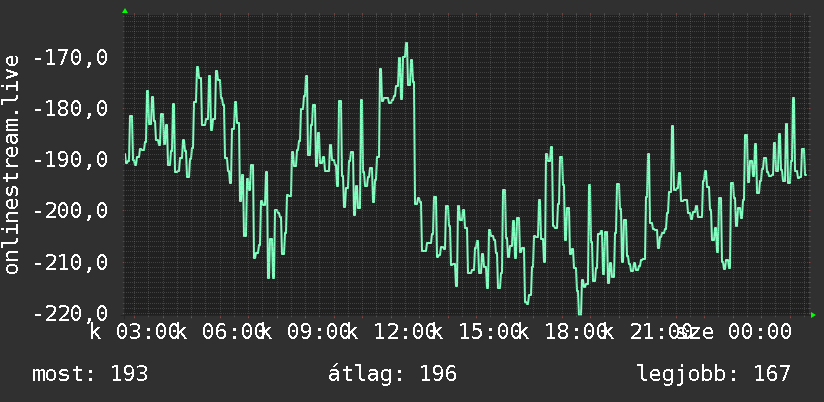The image size is (824, 402).
Task: Click the green arrow at right end of X axis
Action: pyautogui.click(x=813, y=315)
